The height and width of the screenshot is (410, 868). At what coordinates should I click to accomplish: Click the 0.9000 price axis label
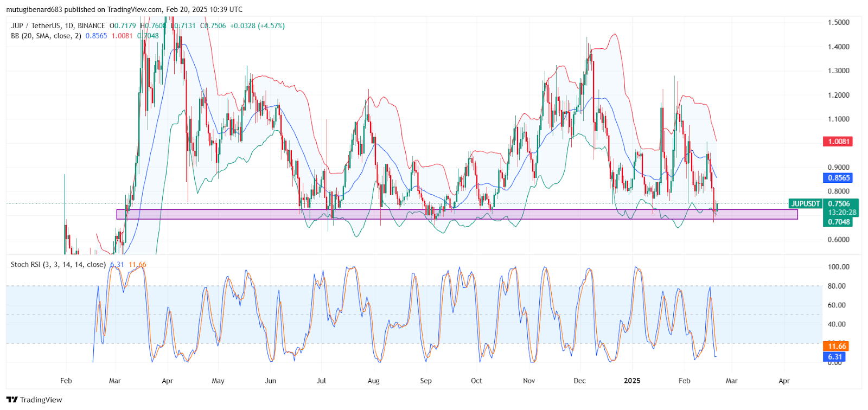tap(839, 167)
